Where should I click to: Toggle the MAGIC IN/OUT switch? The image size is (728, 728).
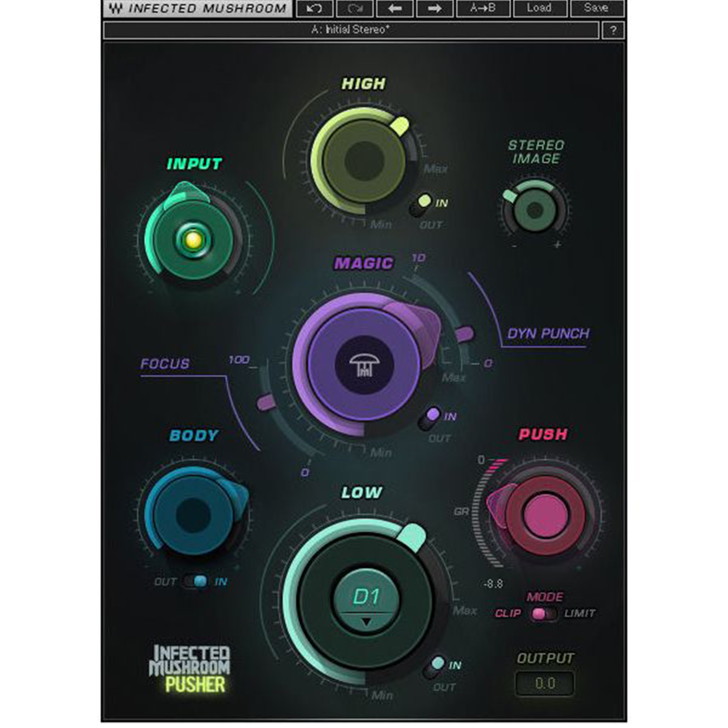tap(430, 418)
